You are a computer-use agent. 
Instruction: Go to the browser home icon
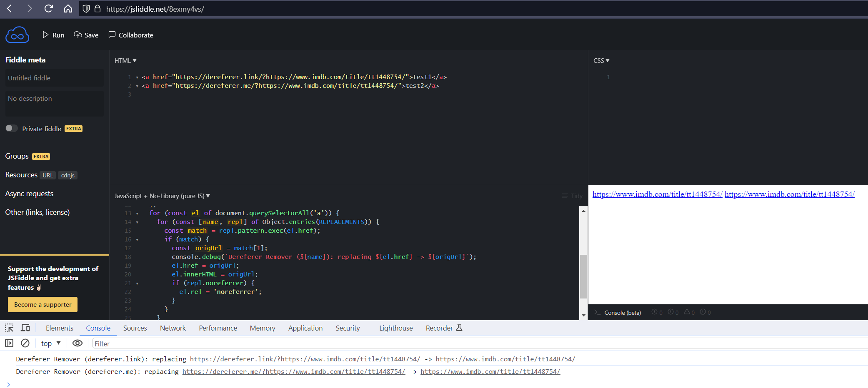click(68, 8)
